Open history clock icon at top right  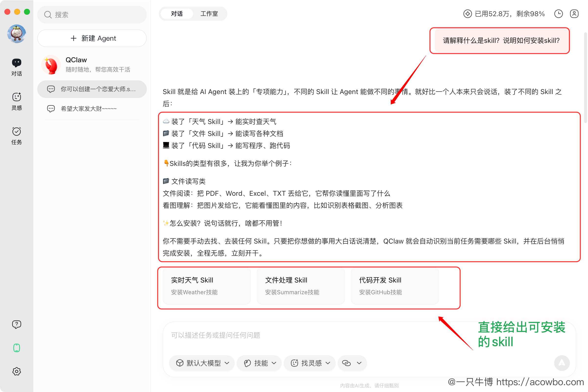(558, 14)
